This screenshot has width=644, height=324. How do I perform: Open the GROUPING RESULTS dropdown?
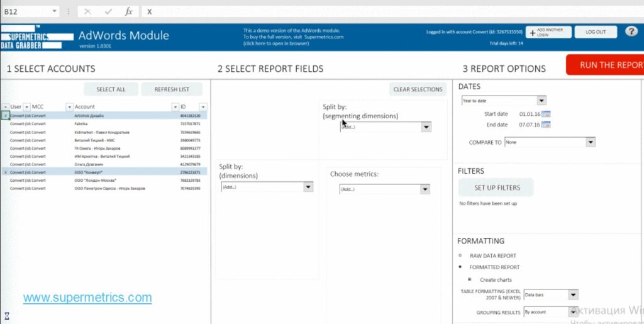[574, 312]
